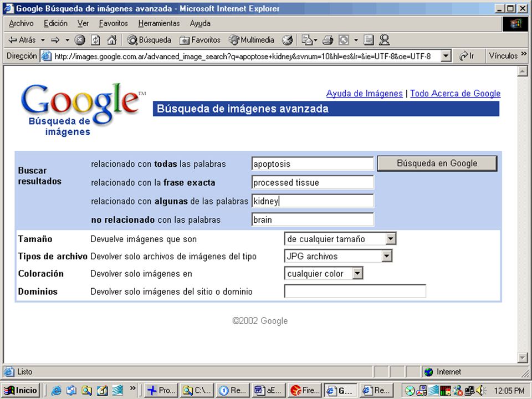Click the page scrollbar up arrow
This screenshot has height=399, width=532.
point(522,71)
